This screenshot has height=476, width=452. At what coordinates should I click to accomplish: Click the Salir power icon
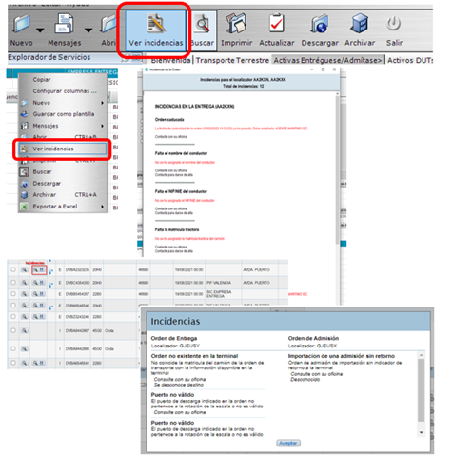tap(394, 24)
